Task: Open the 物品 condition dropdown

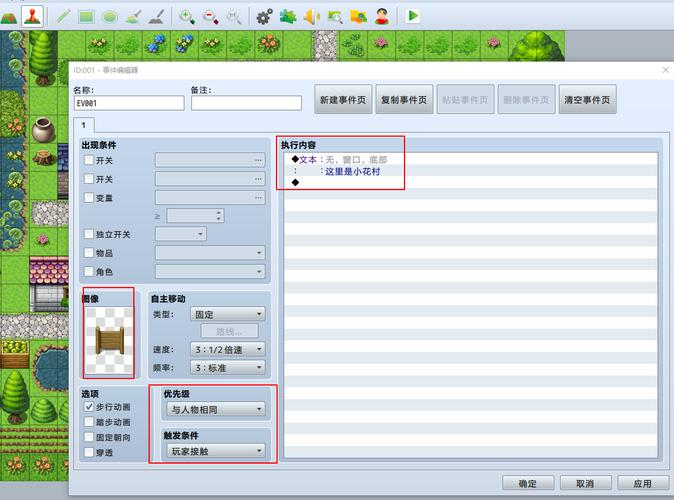Action: pos(210,253)
